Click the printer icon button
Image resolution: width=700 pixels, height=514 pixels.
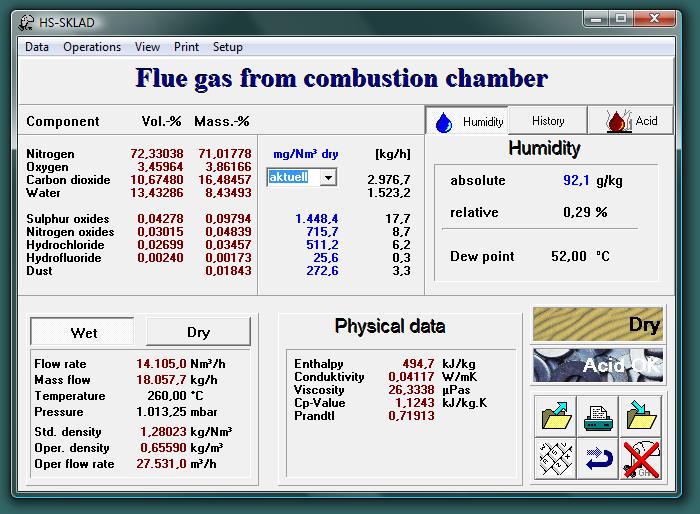(x=598, y=415)
